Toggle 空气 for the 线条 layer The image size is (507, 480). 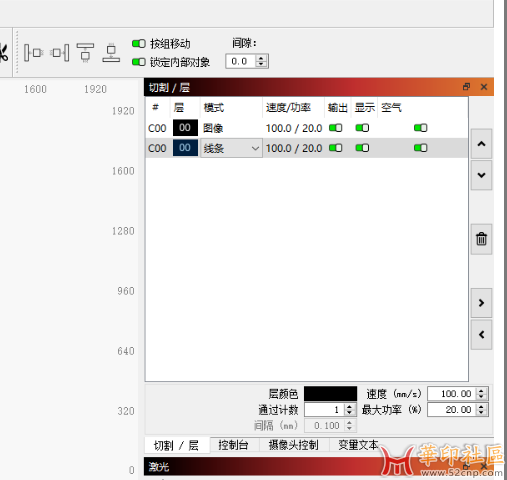point(421,148)
